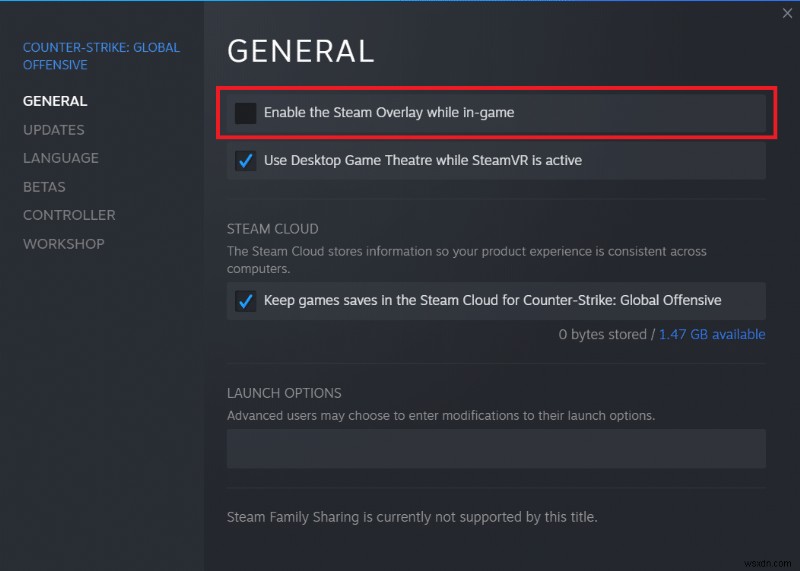800x571 pixels.
Task: Check the Steam Overlay checkbox box
Action: [x=245, y=113]
